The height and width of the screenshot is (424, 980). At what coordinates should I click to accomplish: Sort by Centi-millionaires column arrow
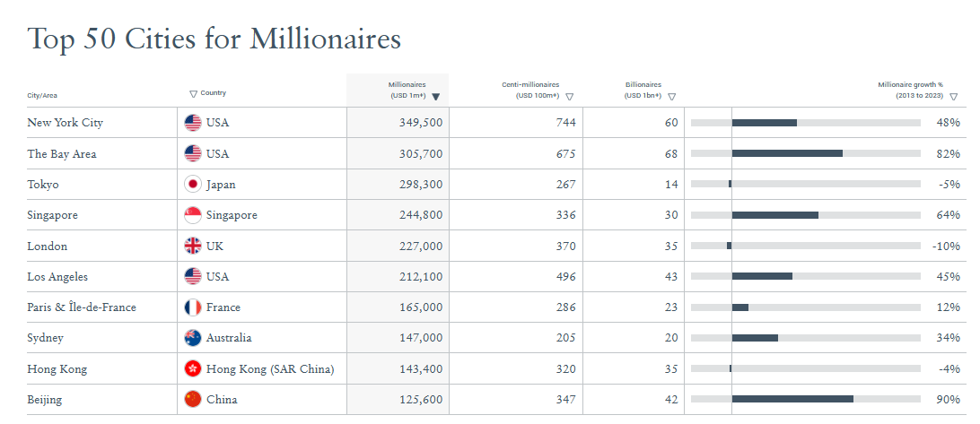(x=569, y=96)
